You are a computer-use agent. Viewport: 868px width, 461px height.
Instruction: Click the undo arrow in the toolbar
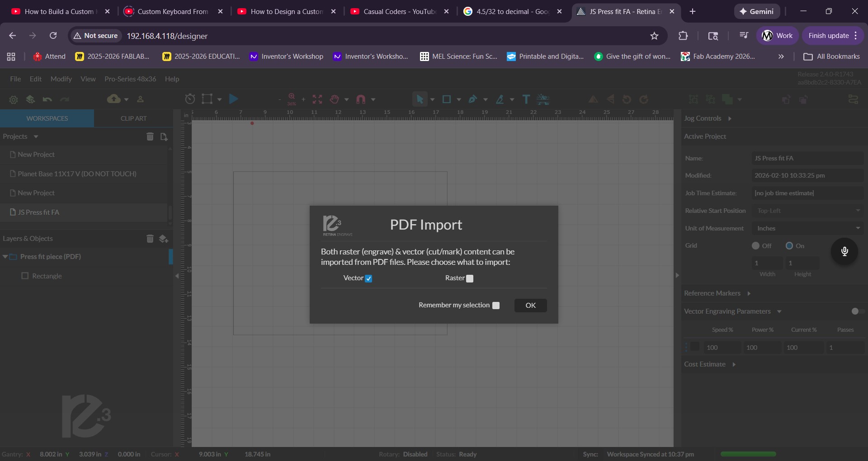(47, 99)
